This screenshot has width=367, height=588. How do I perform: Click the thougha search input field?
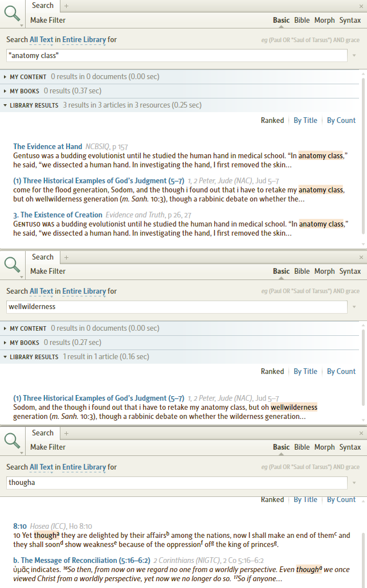(x=177, y=483)
